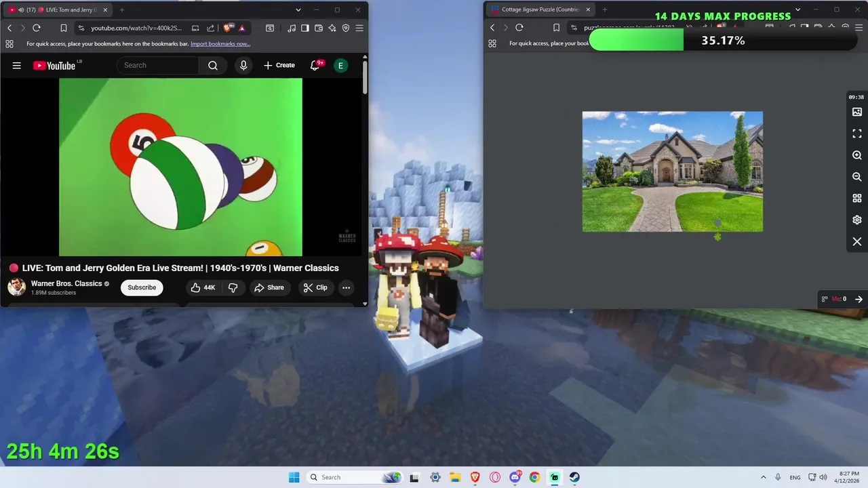Go forward in the YouTube browser window

[22, 28]
